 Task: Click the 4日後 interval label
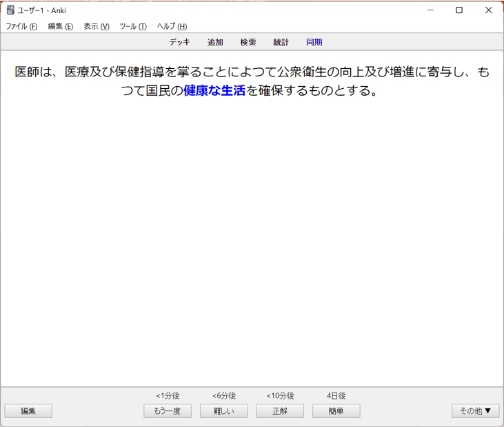pos(336,396)
